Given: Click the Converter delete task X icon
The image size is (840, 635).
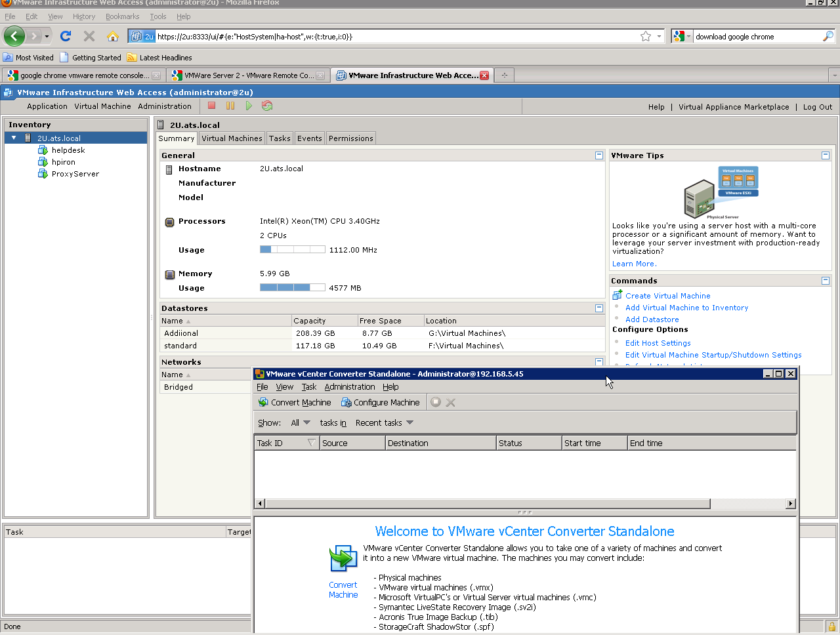Looking at the screenshot, I should pos(451,402).
